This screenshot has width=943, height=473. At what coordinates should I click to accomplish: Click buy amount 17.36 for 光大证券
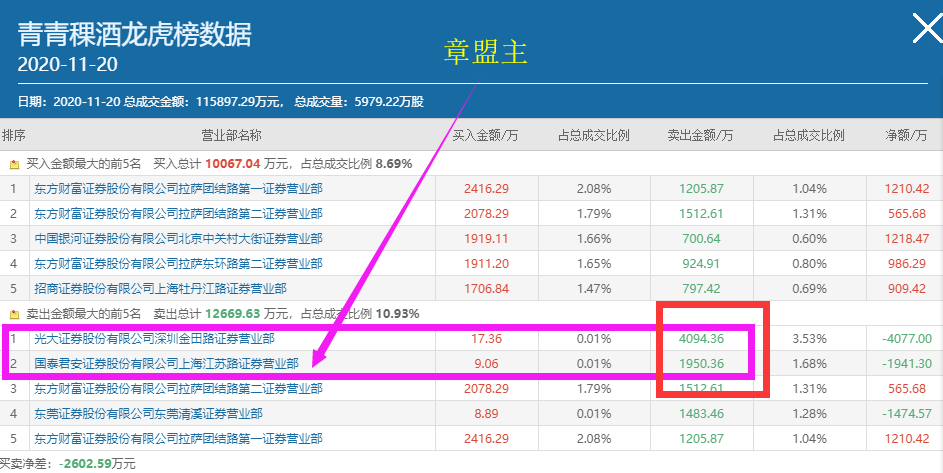tap(487, 339)
